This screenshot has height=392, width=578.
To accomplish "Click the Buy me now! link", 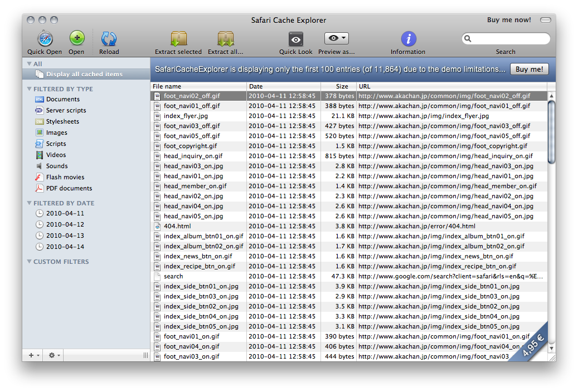I will [x=509, y=20].
